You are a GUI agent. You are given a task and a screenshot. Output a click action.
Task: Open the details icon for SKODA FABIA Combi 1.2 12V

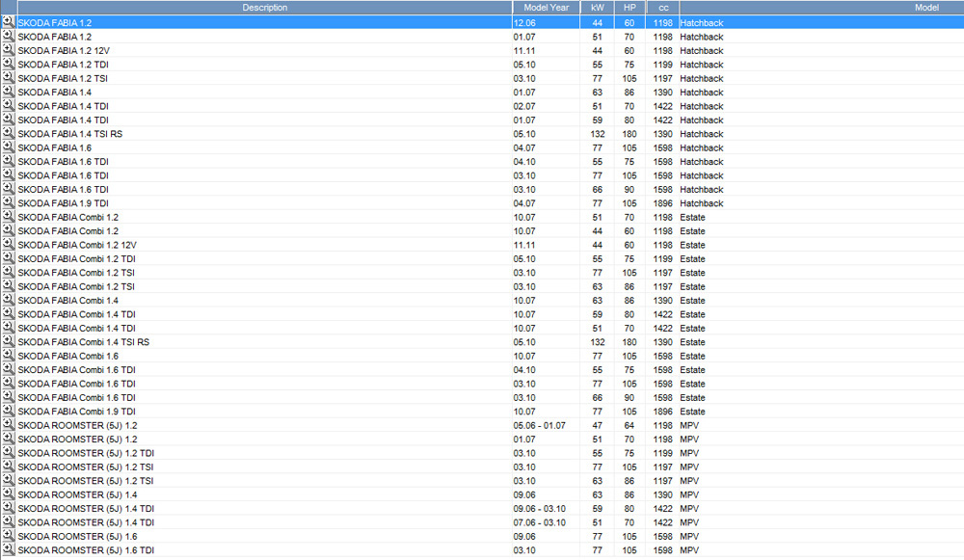point(8,244)
